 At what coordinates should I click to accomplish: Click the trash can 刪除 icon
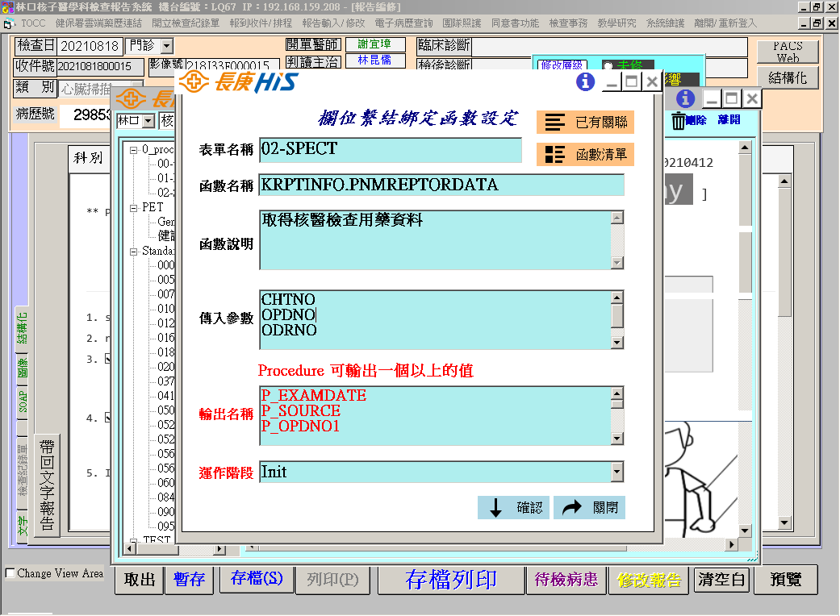[679, 121]
